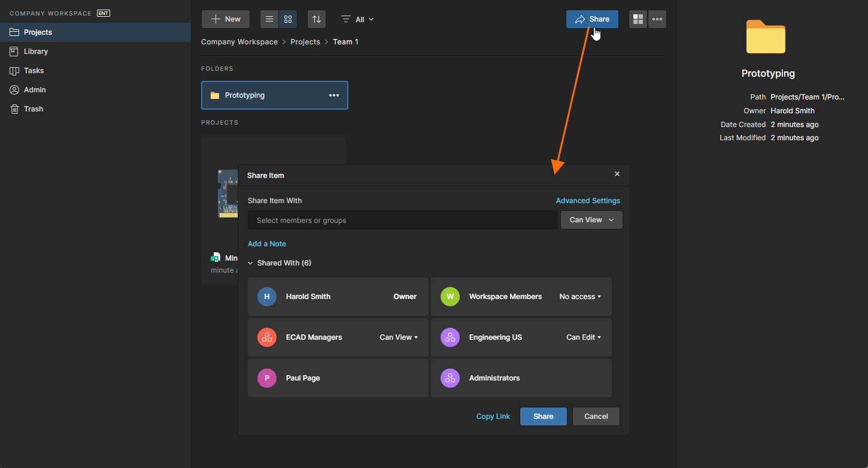Click the sort order arrows icon
Screen dimensions: 868x468
click(x=317, y=19)
